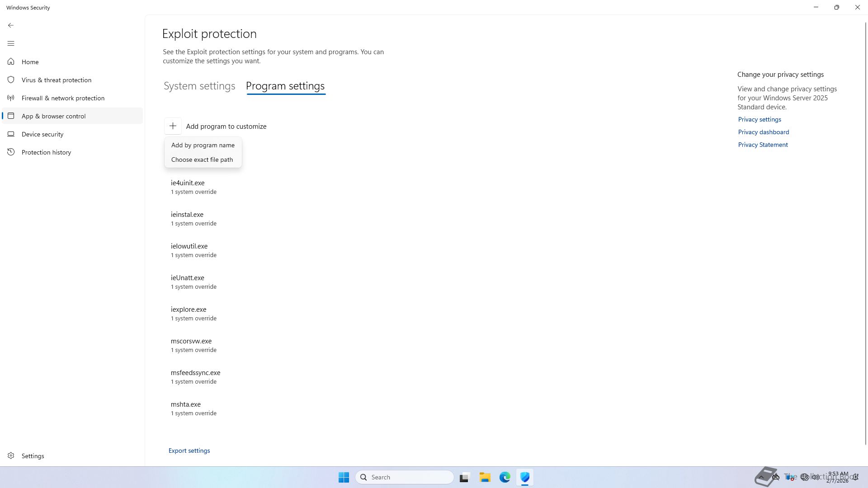This screenshot has width=868, height=488.
Task: Click the taskbar Search box
Action: click(x=405, y=477)
